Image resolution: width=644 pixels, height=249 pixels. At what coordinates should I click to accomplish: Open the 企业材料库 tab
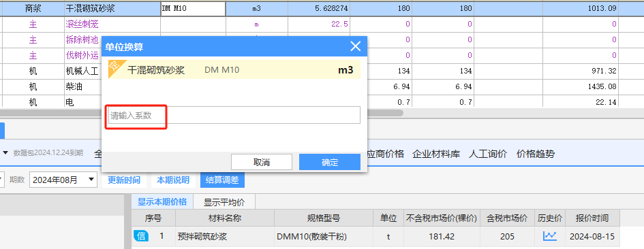pos(436,154)
